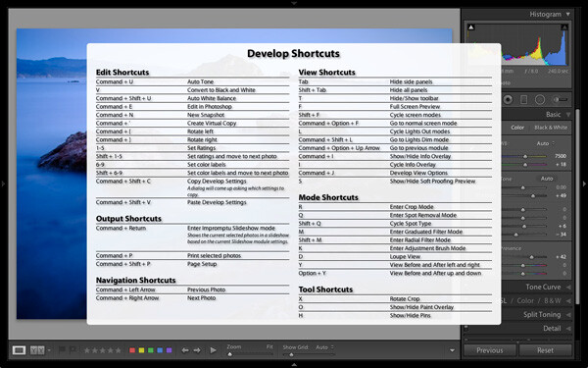Choose the Color treatment
The height and width of the screenshot is (368, 588).
[517, 128]
